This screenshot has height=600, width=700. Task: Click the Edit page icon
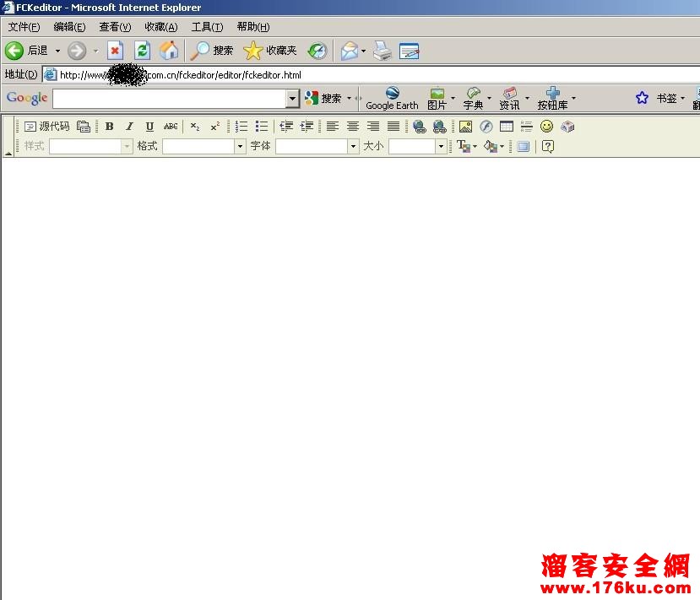(410, 51)
